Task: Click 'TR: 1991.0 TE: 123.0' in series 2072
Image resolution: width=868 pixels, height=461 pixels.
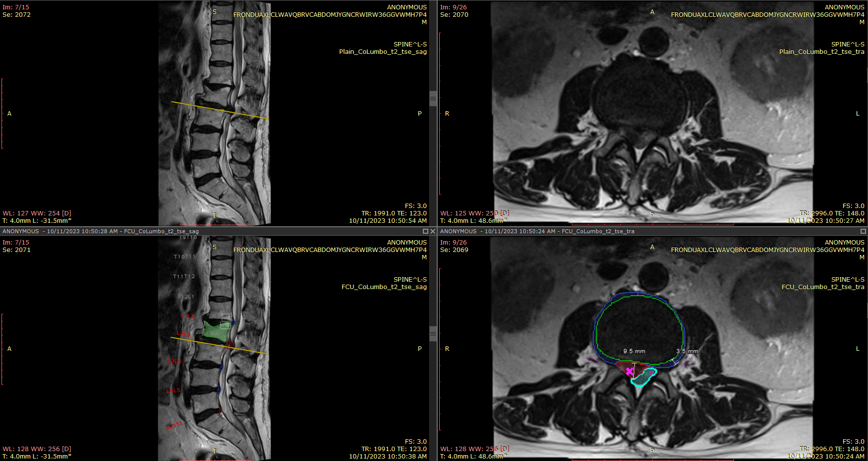Action: 394,213
